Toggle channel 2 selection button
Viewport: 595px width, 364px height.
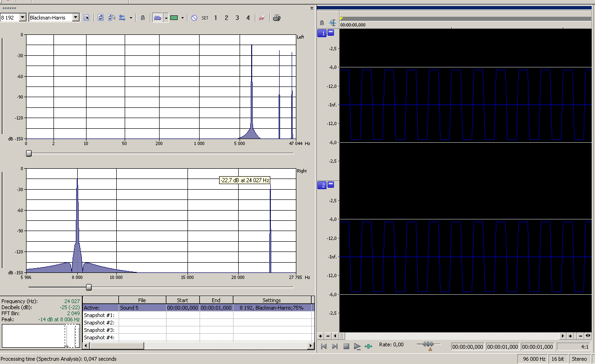(x=322, y=185)
